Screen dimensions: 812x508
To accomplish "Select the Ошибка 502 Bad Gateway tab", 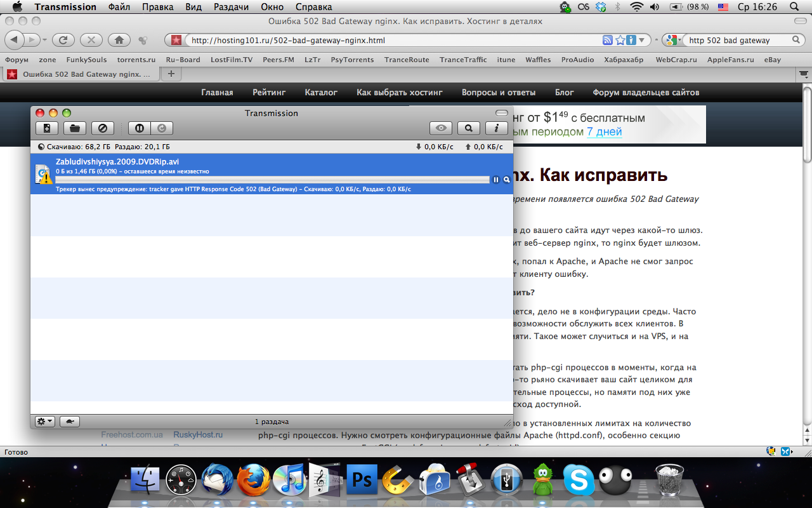I will pos(81,74).
